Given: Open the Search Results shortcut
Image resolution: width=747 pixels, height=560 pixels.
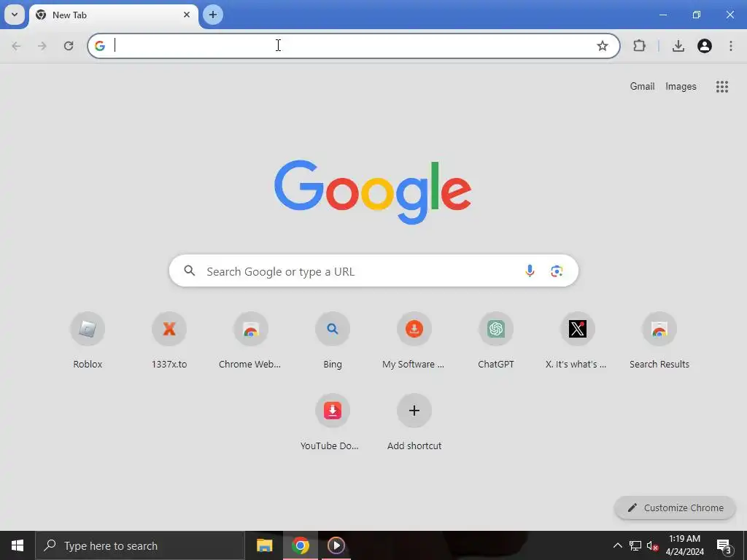Looking at the screenshot, I should tap(659, 341).
